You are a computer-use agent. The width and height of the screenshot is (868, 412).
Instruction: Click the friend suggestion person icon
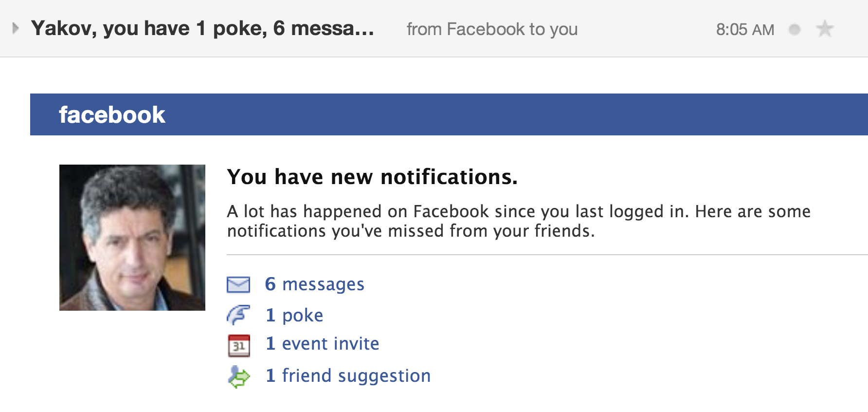(x=238, y=376)
